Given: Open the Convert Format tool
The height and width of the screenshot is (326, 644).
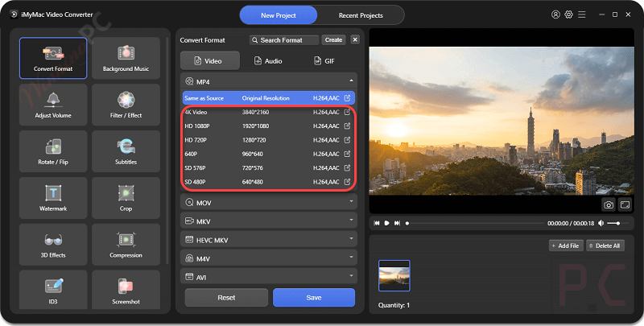Looking at the screenshot, I should coord(53,58).
